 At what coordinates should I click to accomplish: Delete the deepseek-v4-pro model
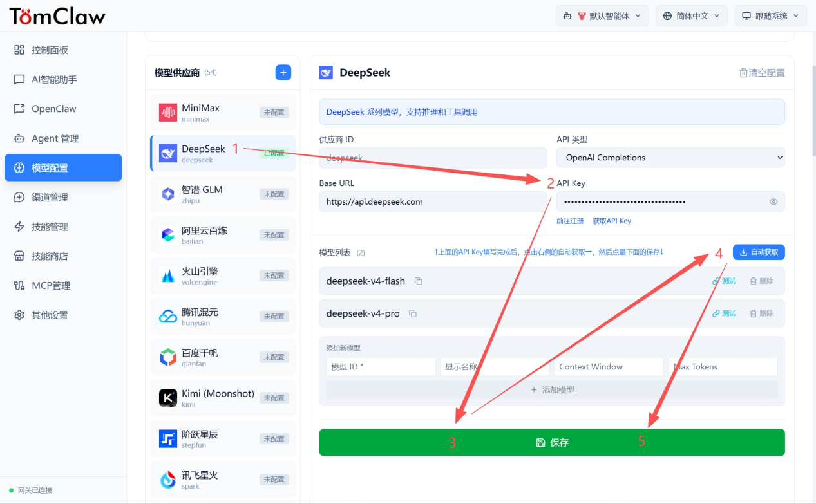pyautogui.click(x=761, y=313)
